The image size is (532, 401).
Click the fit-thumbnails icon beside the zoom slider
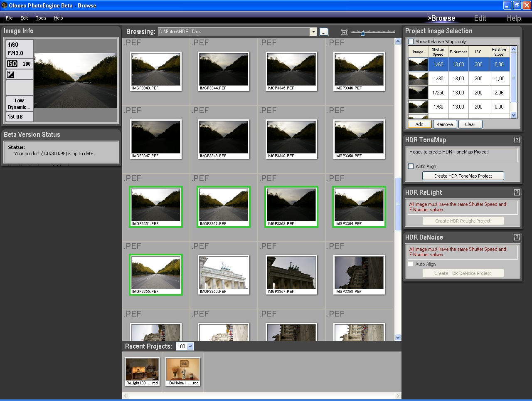344,32
